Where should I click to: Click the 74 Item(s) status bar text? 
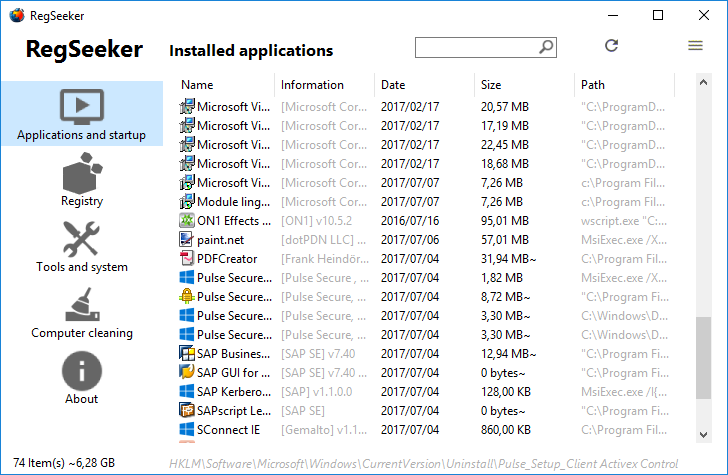tap(64, 463)
